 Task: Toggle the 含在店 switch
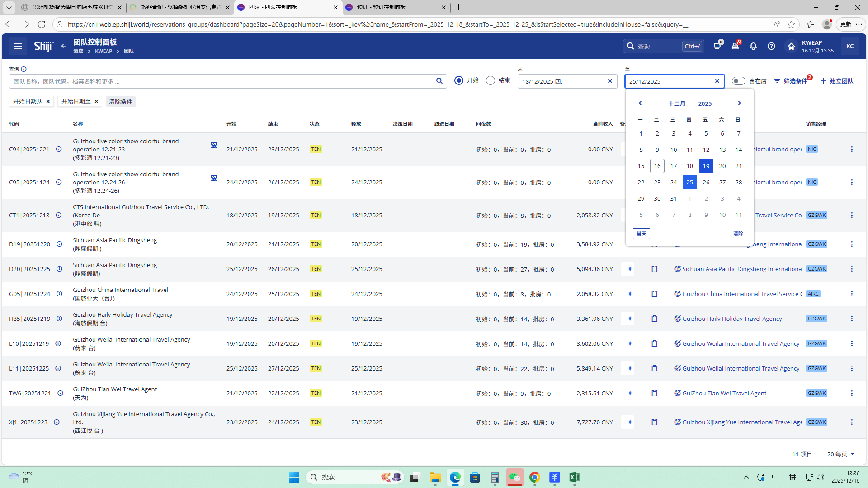[x=738, y=81]
